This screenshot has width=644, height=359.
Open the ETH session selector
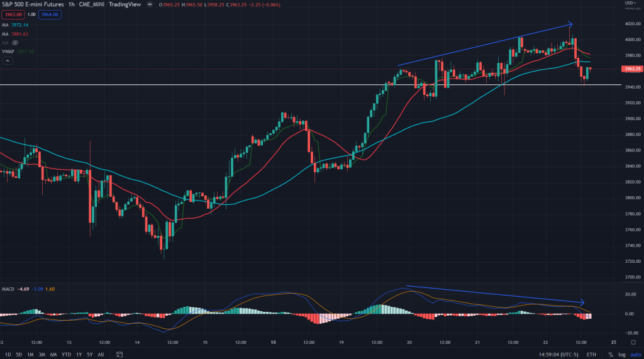(x=591, y=355)
